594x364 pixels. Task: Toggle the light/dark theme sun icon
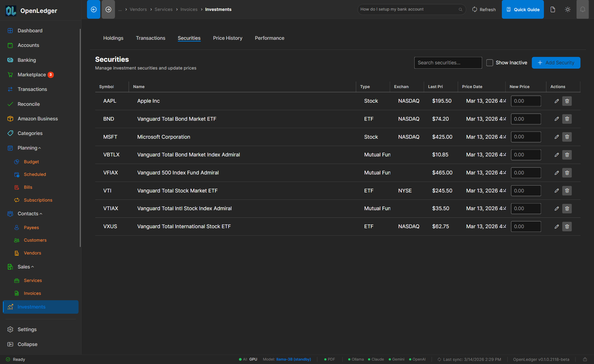point(568,9)
